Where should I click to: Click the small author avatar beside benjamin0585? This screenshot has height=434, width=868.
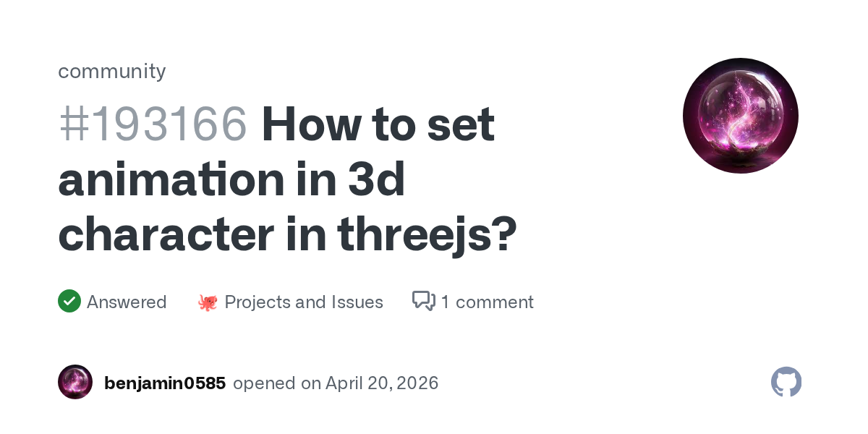click(x=75, y=382)
